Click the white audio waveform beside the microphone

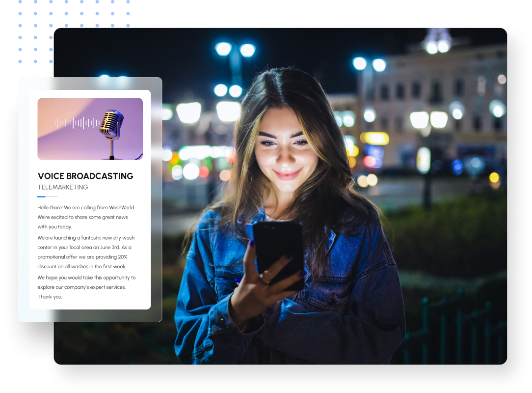pos(77,123)
